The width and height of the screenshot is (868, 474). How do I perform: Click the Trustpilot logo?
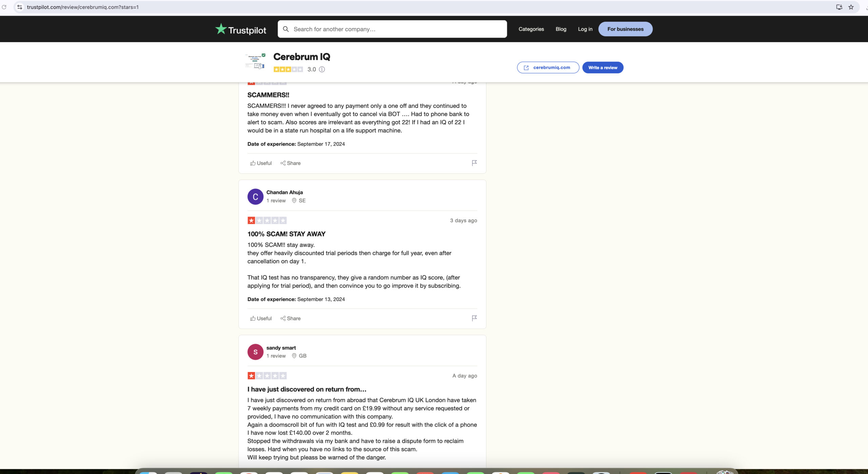coord(241,29)
